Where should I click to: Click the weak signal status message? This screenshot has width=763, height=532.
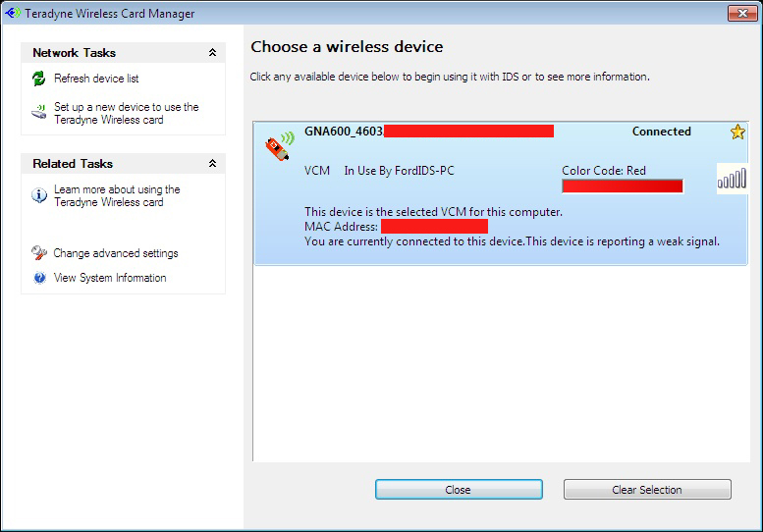tap(512, 241)
